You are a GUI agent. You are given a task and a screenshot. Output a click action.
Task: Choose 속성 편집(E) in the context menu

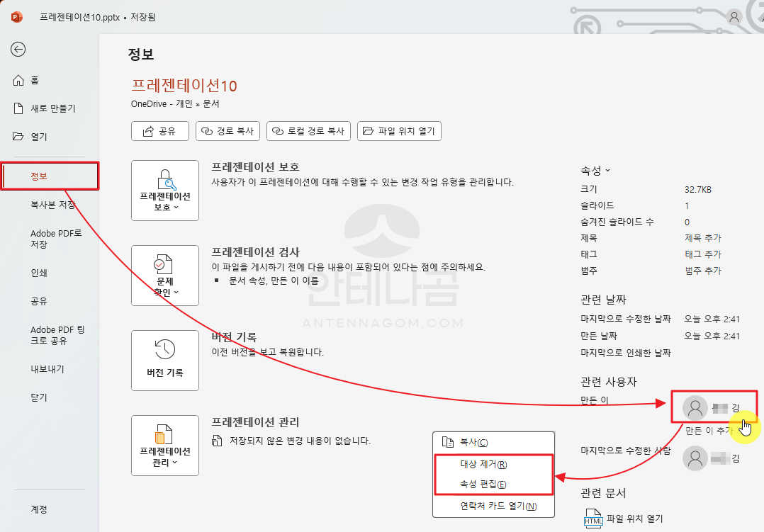[x=493, y=485]
